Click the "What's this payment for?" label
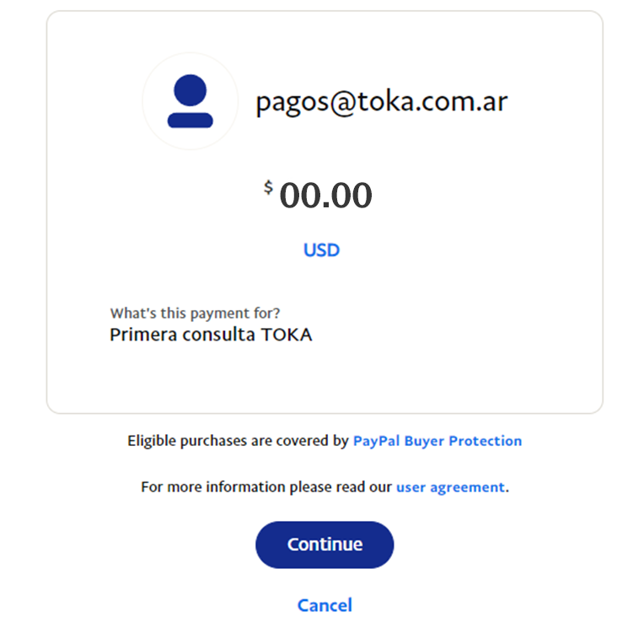The width and height of the screenshot is (644, 644). tap(195, 314)
